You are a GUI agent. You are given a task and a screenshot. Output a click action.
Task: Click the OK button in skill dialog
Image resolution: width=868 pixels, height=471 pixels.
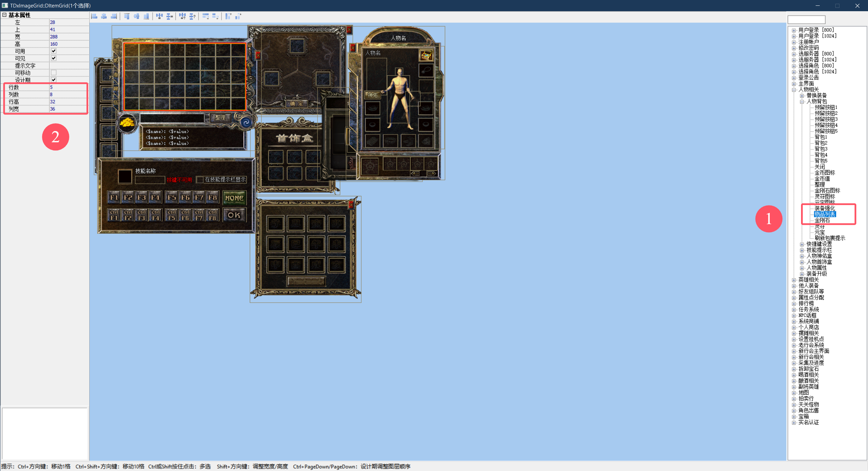234,215
